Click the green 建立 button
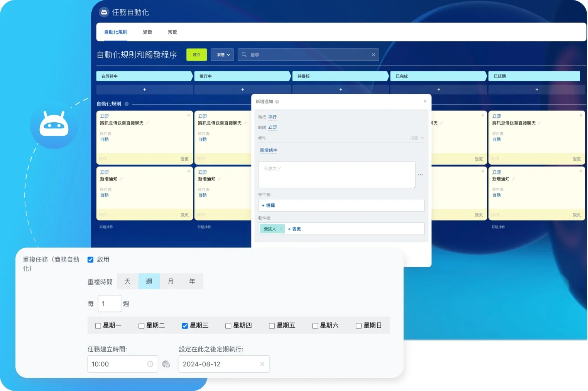Image resolution: width=588 pixels, height=391 pixels. 196,54
